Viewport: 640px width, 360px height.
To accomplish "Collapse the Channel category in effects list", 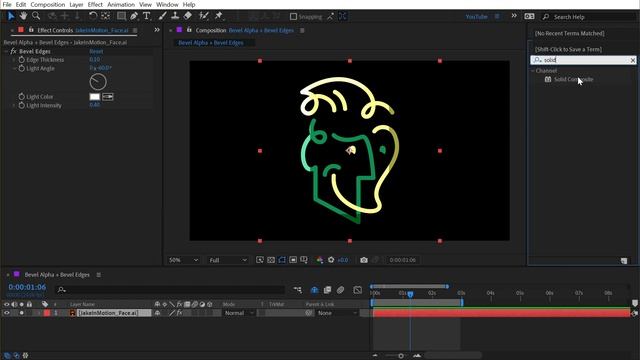I will point(533,71).
